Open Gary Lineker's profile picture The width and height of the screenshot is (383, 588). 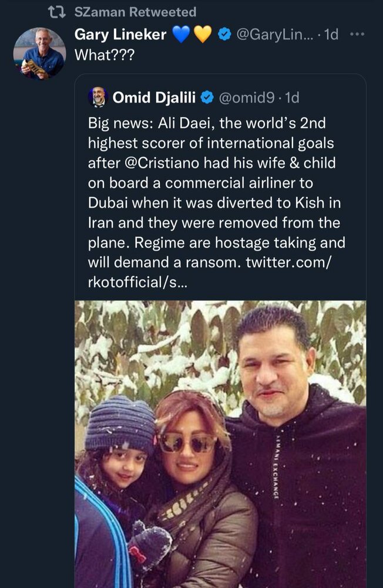click(x=39, y=54)
